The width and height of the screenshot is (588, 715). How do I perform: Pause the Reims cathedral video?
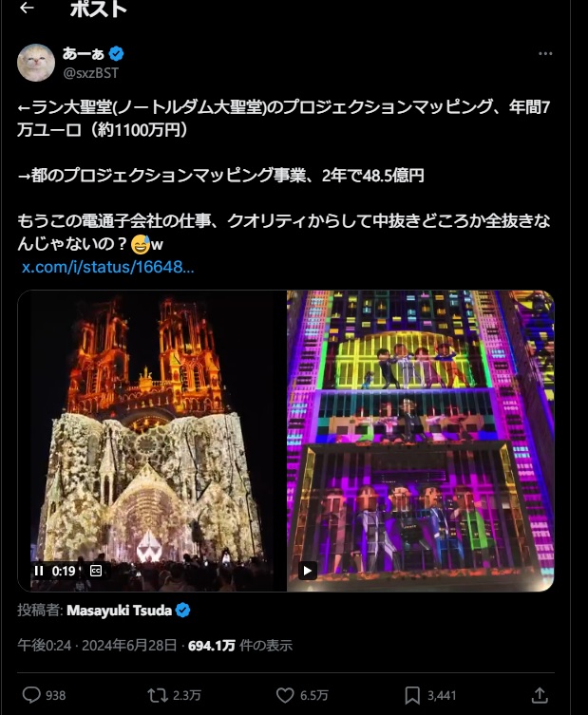[x=39, y=571]
